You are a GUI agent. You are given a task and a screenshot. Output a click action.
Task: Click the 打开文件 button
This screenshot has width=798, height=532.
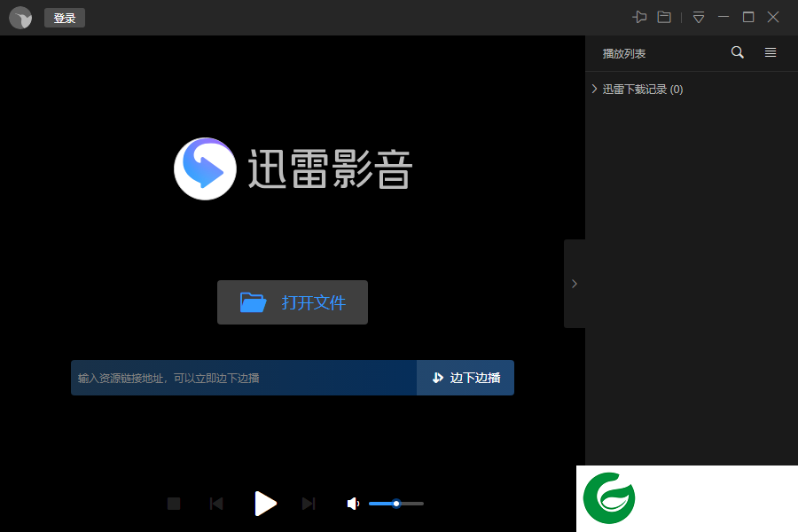(x=293, y=302)
